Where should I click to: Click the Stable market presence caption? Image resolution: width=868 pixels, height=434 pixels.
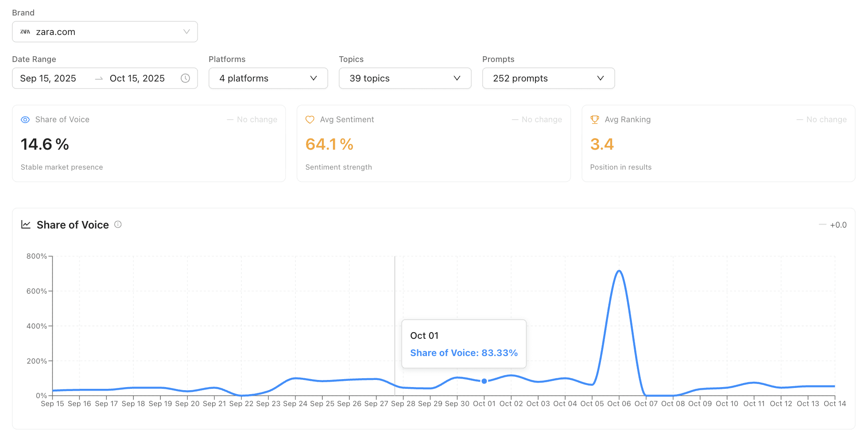pyautogui.click(x=62, y=167)
